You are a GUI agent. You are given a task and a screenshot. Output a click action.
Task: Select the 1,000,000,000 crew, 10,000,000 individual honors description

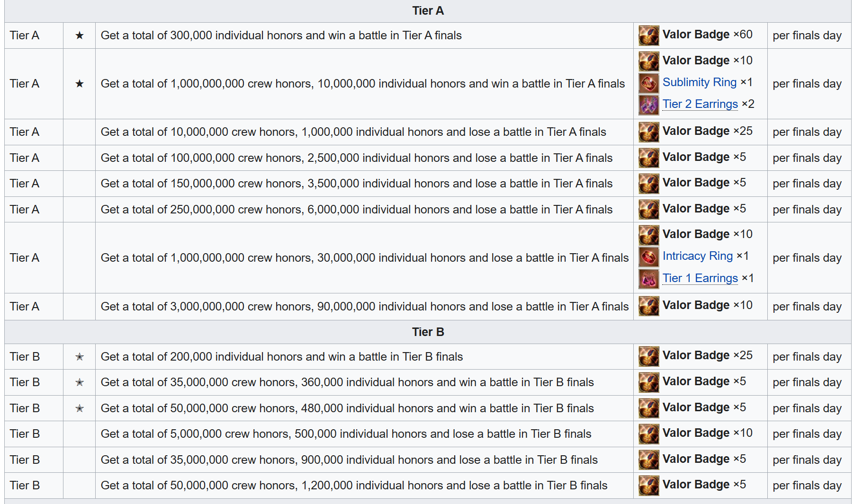click(363, 84)
